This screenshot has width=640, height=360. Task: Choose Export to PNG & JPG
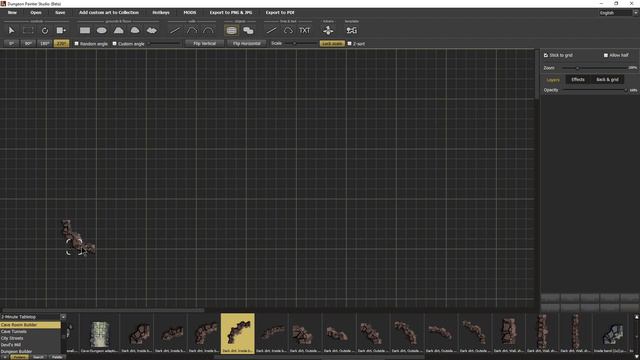click(x=231, y=13)
